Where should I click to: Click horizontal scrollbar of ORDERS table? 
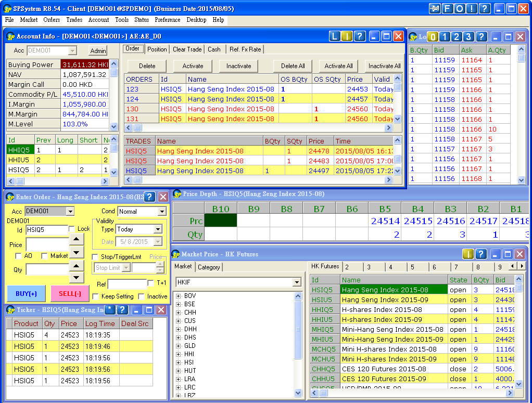(260, 128)
